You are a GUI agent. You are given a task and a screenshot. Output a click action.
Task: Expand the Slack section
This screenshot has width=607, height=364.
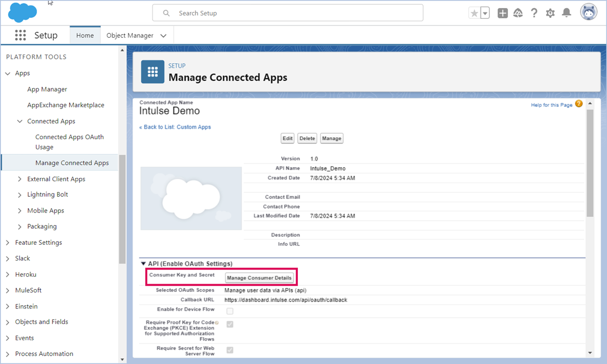[8, 258]
